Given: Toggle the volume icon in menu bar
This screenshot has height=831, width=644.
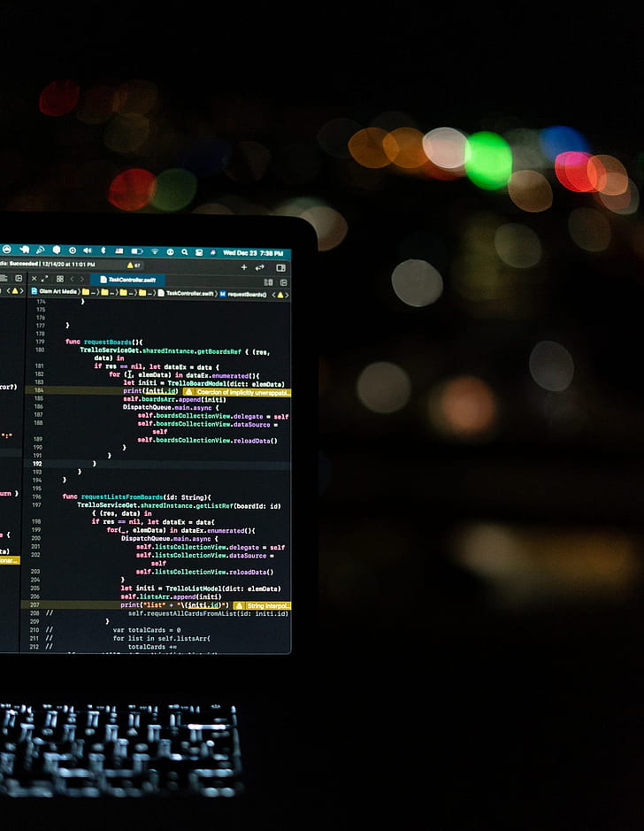Looking at the screenshot, I should coord(86,250).
